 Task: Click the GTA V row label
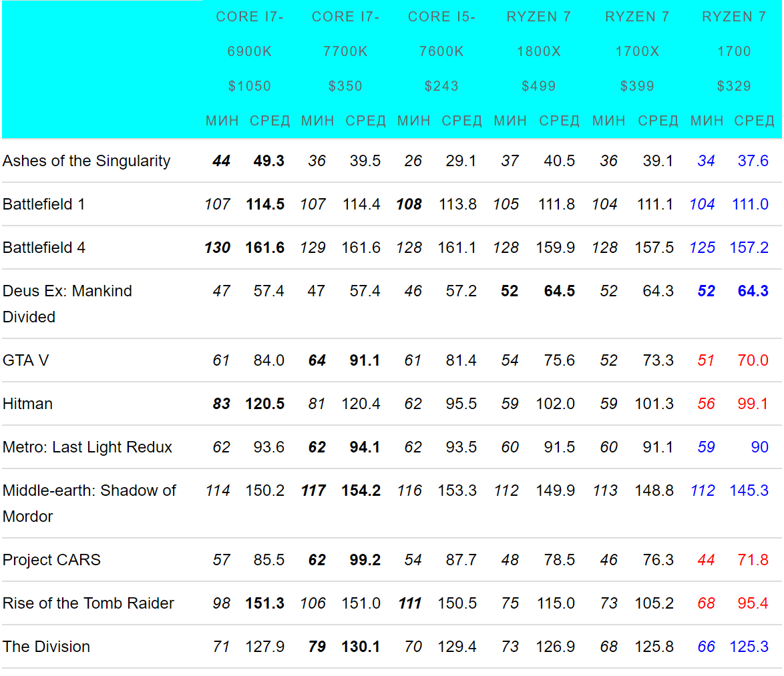pyautogui.click(x=26, y=360)
